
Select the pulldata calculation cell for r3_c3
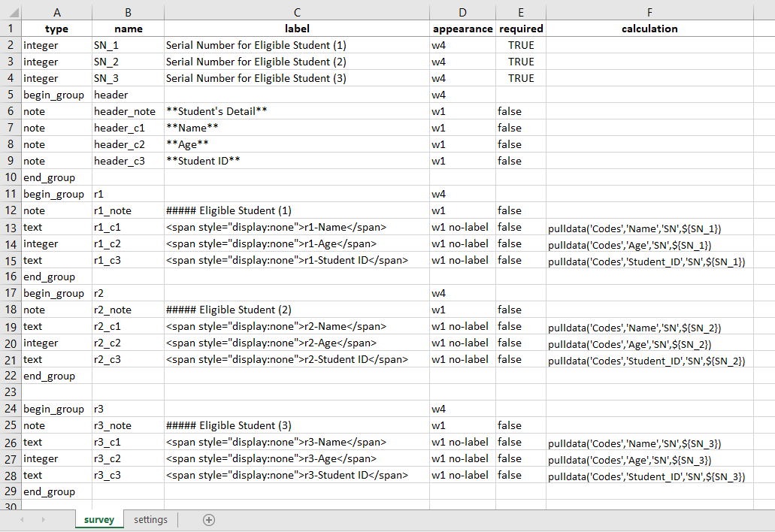[649, 475]
